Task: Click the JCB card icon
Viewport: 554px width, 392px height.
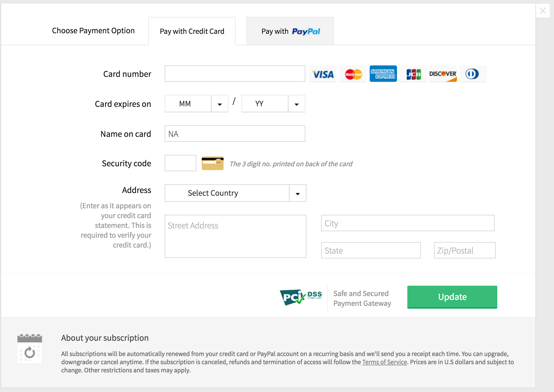Action: coord(413,74)
